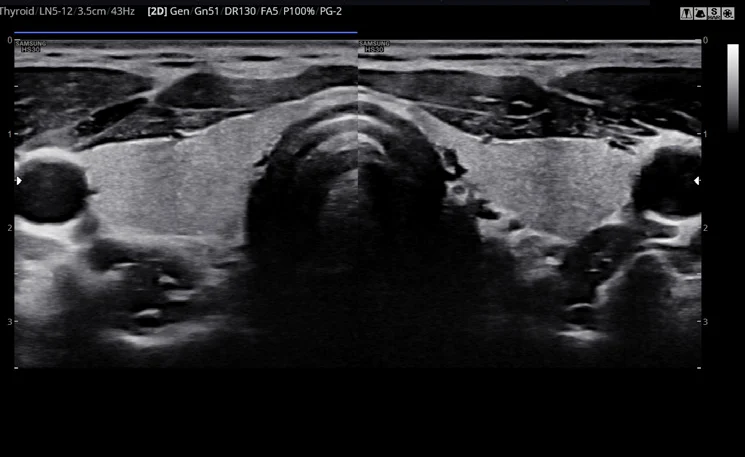Viewport: 745px width, 457px height.
Task: Click the circular multi-beam compound icon
Action: point(727,13)
